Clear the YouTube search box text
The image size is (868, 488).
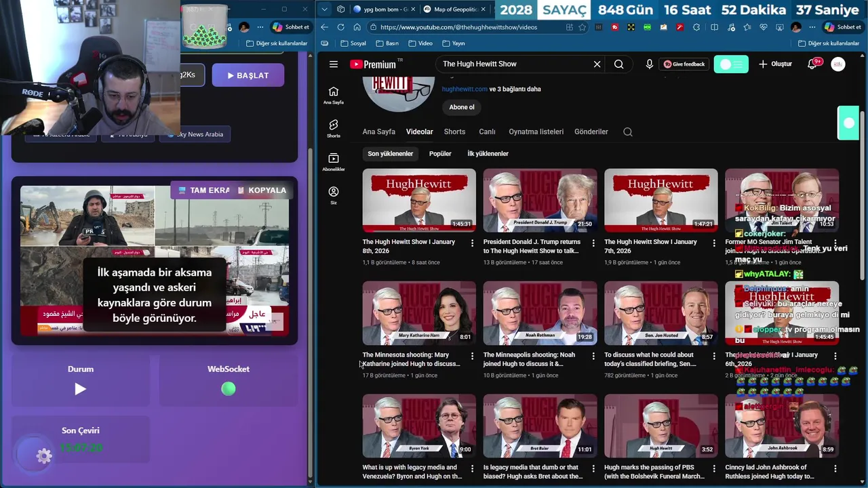click(x=597, y=64)
